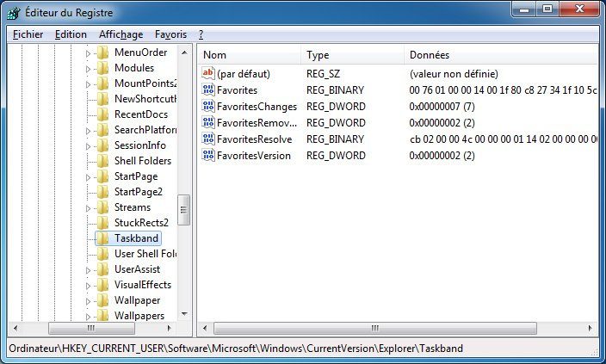Click the tree pane scroll up arrow
This screenshot has width=606, height=364.
184,52
